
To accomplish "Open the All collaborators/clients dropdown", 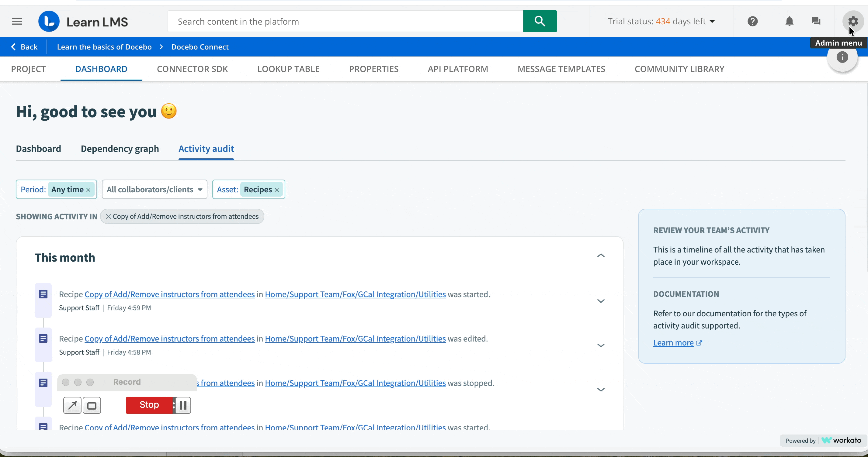I will tap(154, 190).
